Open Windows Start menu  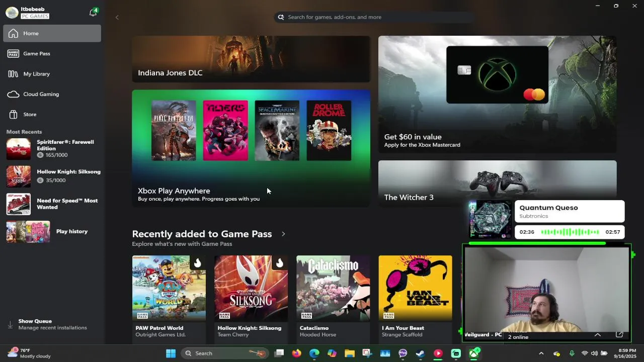[x=171, y=353]
